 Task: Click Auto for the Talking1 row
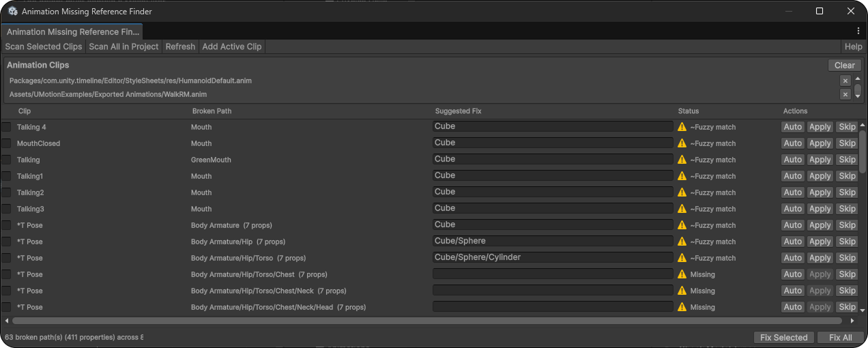pyautogui.click(x=793, y=176)
